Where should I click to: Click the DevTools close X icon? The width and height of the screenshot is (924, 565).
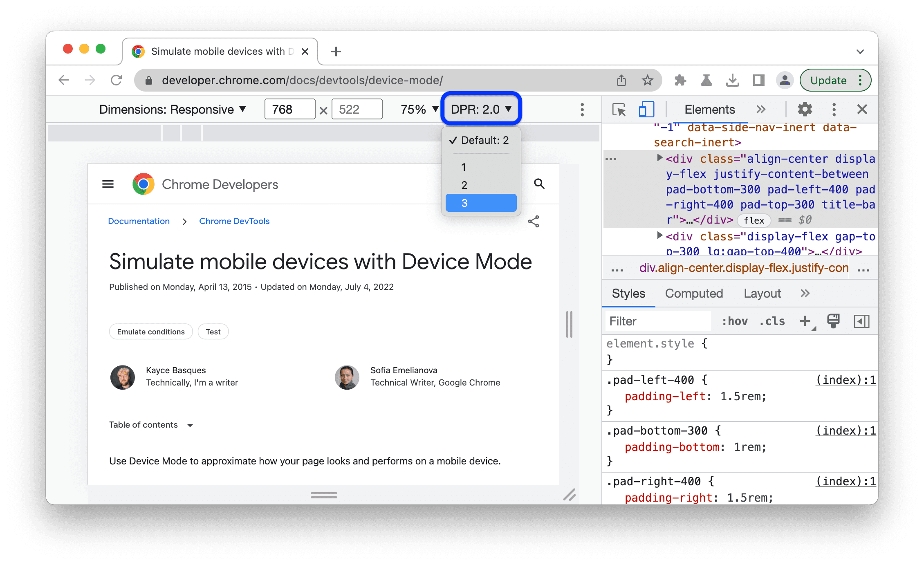coord(862,109)
